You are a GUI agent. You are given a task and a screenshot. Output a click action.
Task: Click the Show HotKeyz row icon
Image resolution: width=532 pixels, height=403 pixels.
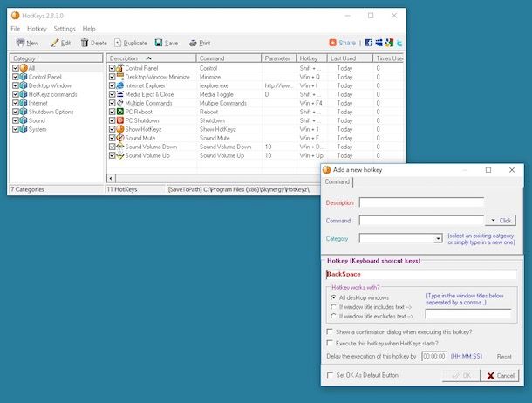(120, 129)
